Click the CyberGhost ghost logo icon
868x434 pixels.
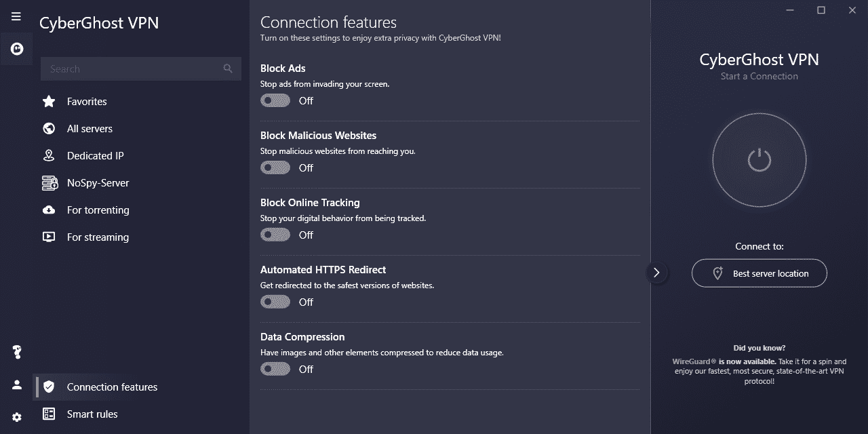(x=16, y=48)
